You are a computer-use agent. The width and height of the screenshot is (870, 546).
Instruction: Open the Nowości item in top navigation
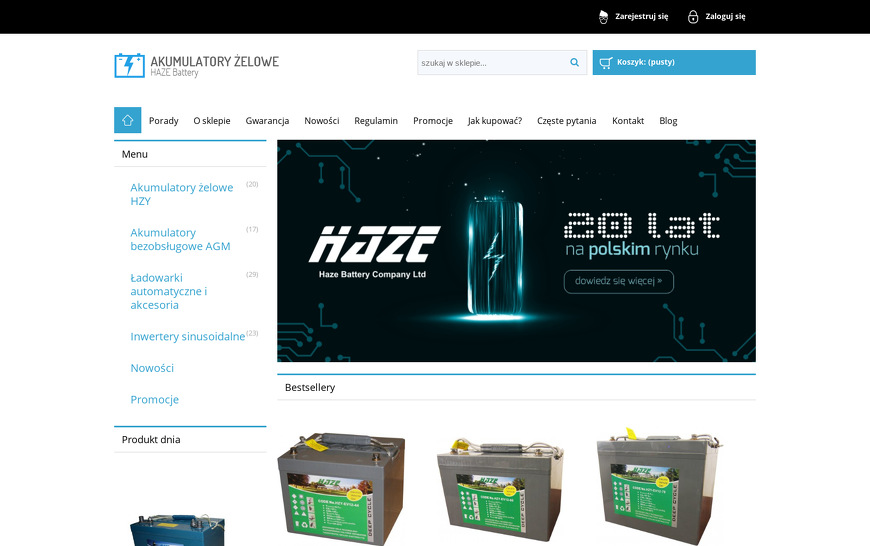pyautogui.click(x=322, y=120)
